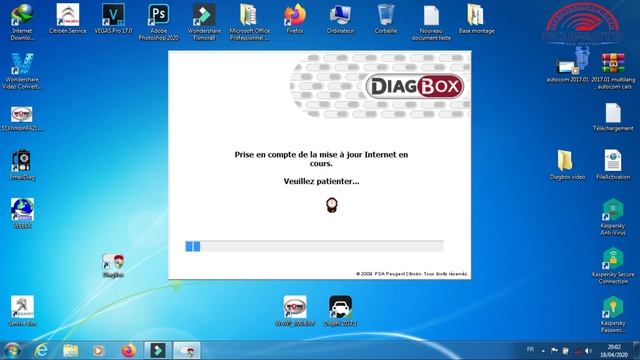The height and width of the screenshot is (360, 640).
Task: Launch Wondershare Video Converter shortcut
Action: [x=22, y=71]
